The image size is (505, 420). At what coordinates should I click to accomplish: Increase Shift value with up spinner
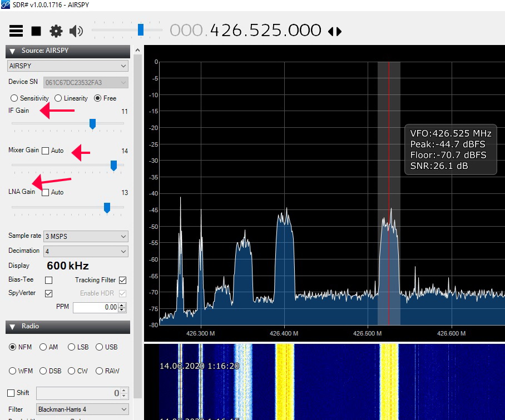tap(125, 391)
